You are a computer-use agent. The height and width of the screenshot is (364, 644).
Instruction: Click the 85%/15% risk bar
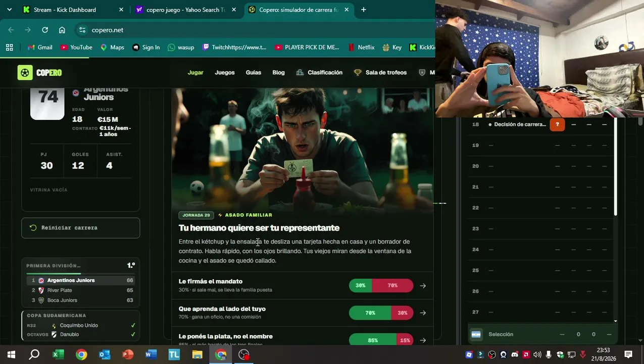(x=381, y=340)
